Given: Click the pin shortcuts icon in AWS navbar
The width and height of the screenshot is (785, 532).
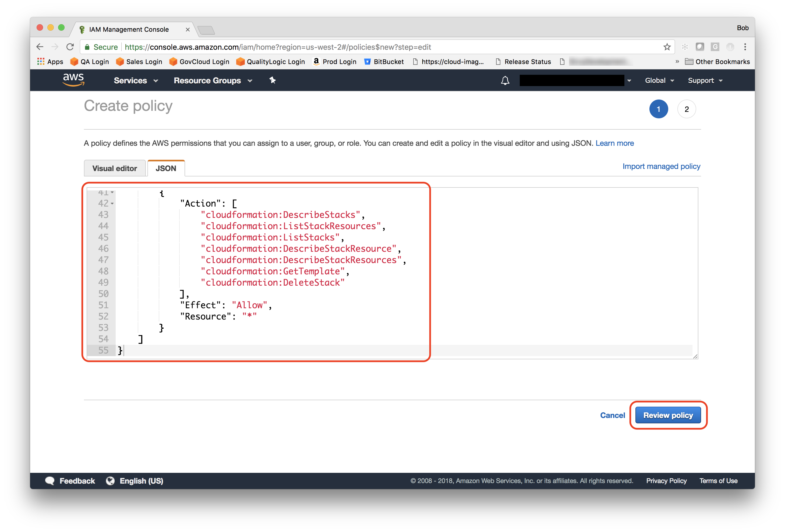Looking at the screenshot, I should click(x=272, y=80).
